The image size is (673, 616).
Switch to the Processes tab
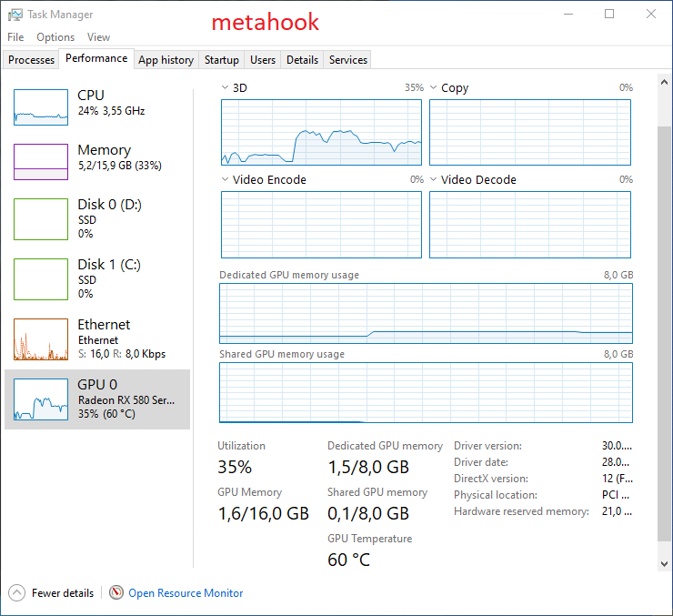coord(31,60)
